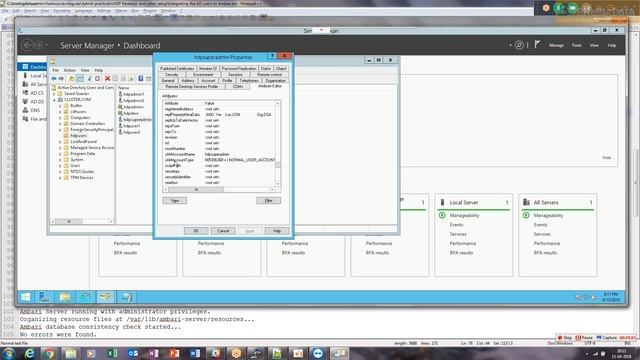
Task: Select the sAMAccountName attribute row
Action: 219,154
